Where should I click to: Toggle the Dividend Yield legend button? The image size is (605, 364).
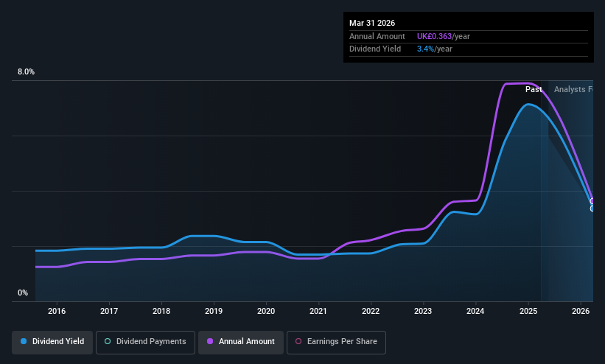[52, 342]
